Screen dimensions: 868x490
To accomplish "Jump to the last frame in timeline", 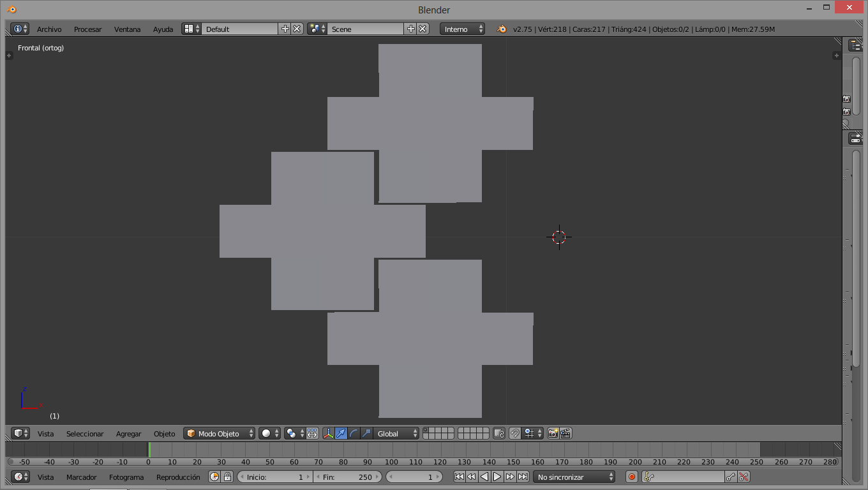I will coord(523,477).
